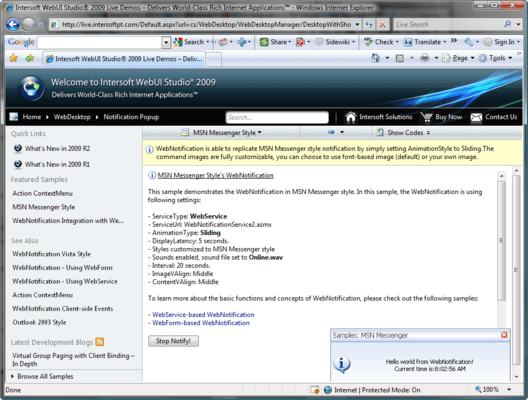Click the Contact Us envelope icon
The width and height of the screenshot is (528, 400).
pos(476,117)
